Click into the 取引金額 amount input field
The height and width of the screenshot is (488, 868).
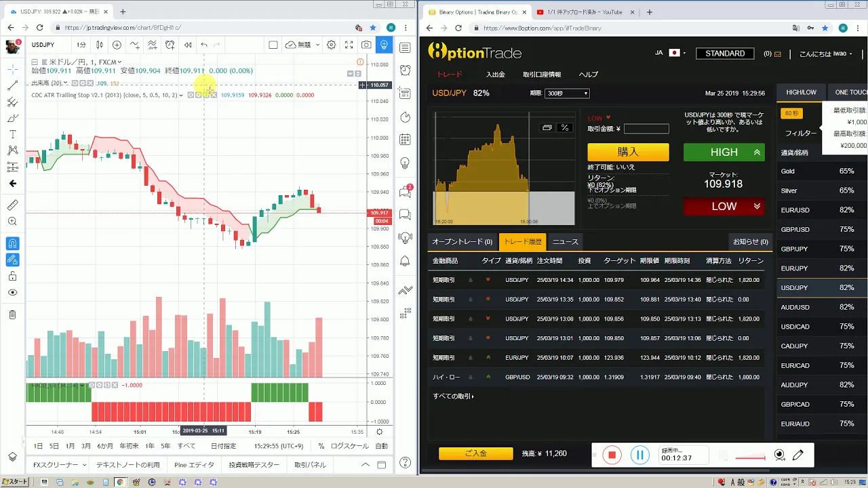point(646,129)
